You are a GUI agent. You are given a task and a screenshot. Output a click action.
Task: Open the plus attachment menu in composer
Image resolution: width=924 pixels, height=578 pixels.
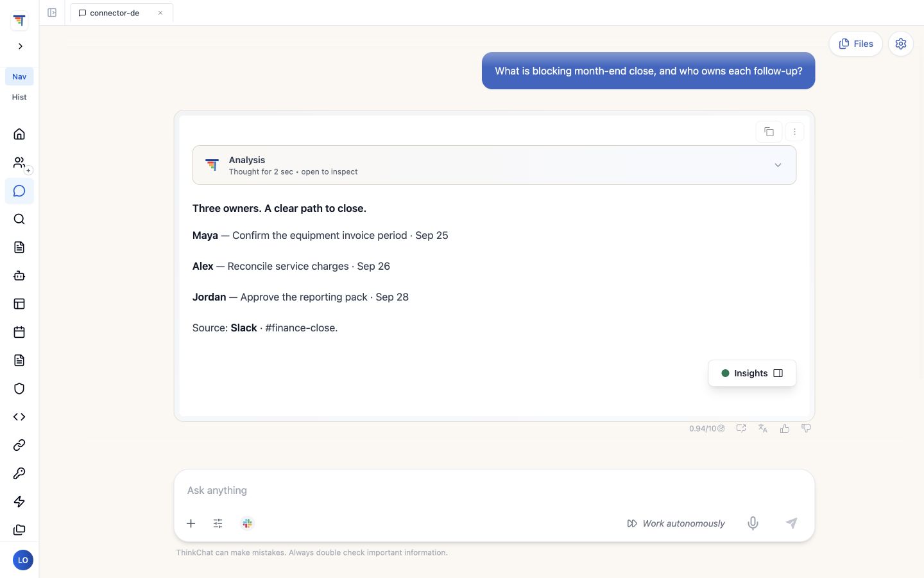pyautogui.click(x=191, y=523)
